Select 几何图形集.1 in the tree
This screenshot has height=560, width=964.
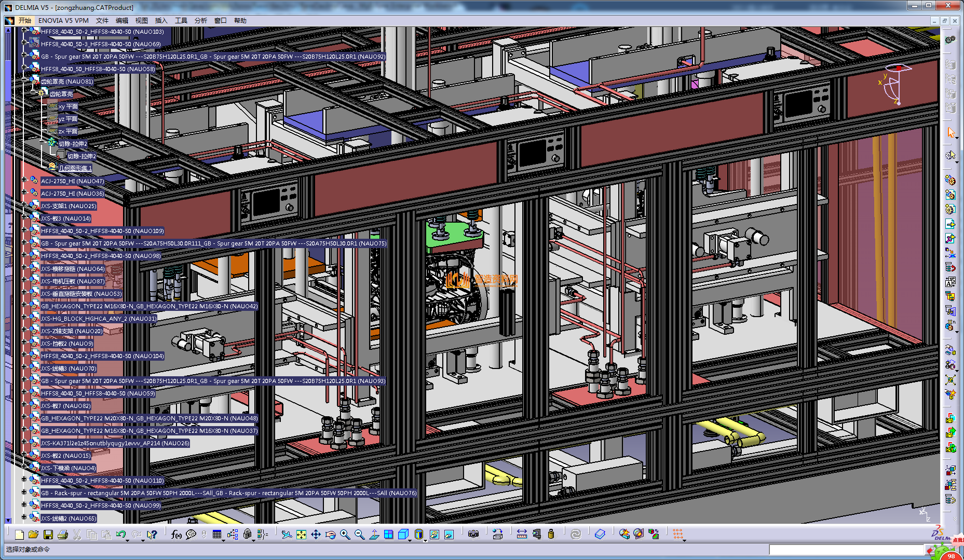point(75,168)
